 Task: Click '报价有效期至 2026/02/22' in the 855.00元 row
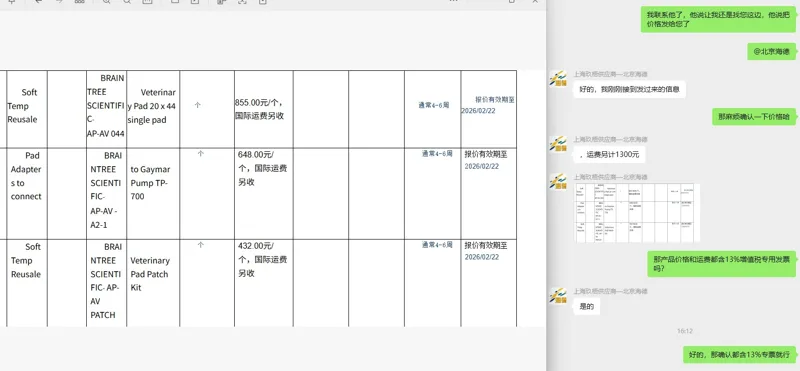[x=488, y=105]
